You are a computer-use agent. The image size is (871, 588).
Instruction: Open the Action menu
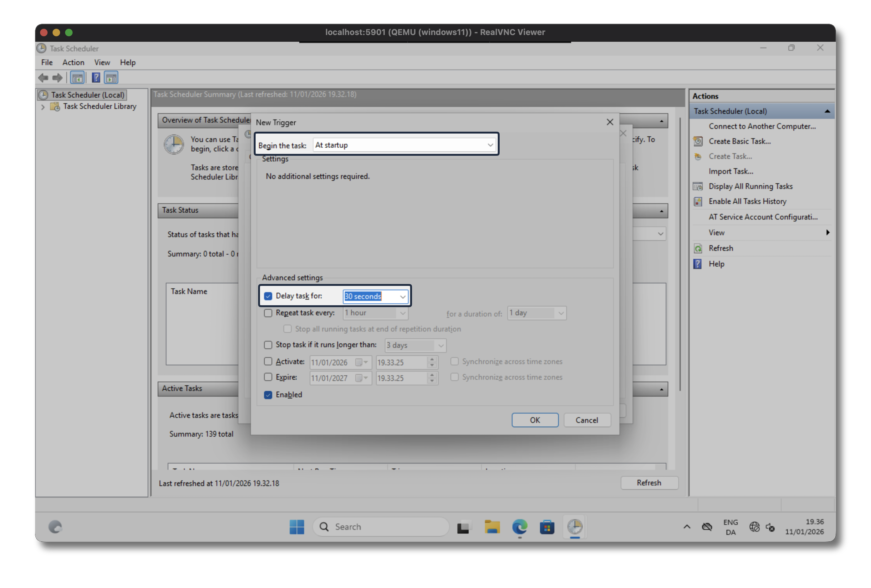click(x=73, y=63)
